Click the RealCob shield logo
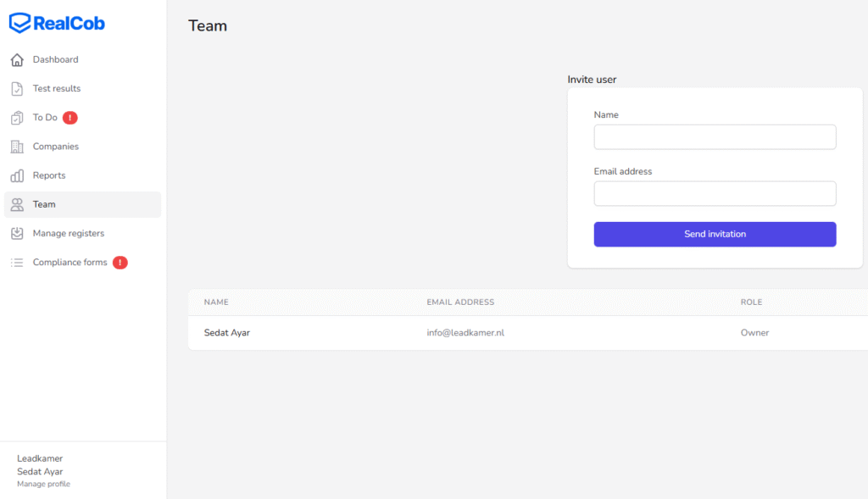This screenshot has width=868, height=499. coord(20,23)
